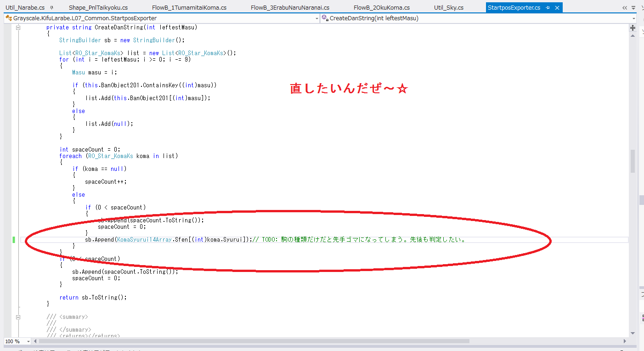
Task: Click the 'KomaSyurui14Array' identifier in code
Action: click(144, 240)
